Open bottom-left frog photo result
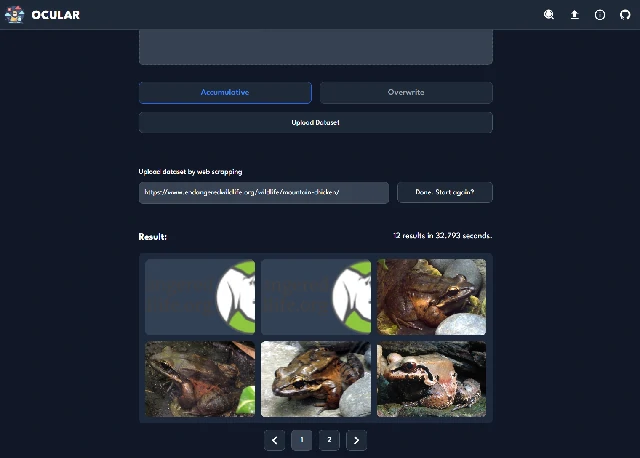This screenshot has height=458, width=640. coord(200,379)
